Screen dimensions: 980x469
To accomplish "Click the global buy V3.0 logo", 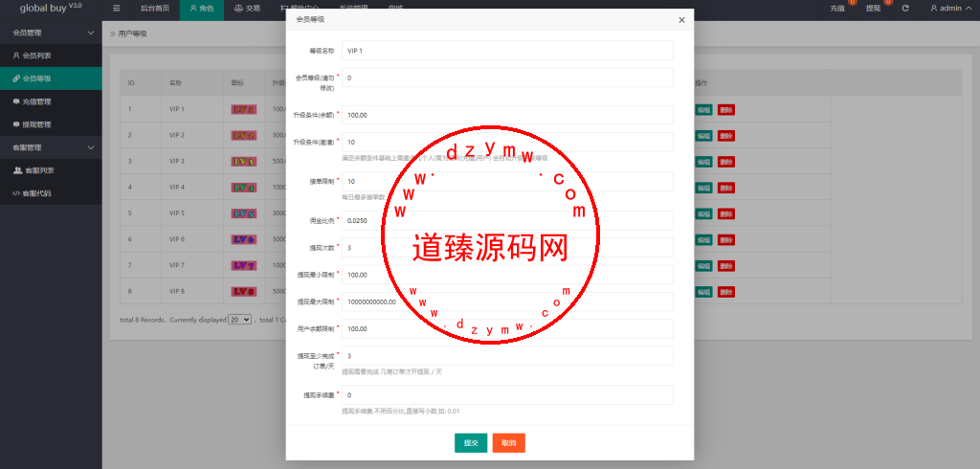I will tap(51, 8).
